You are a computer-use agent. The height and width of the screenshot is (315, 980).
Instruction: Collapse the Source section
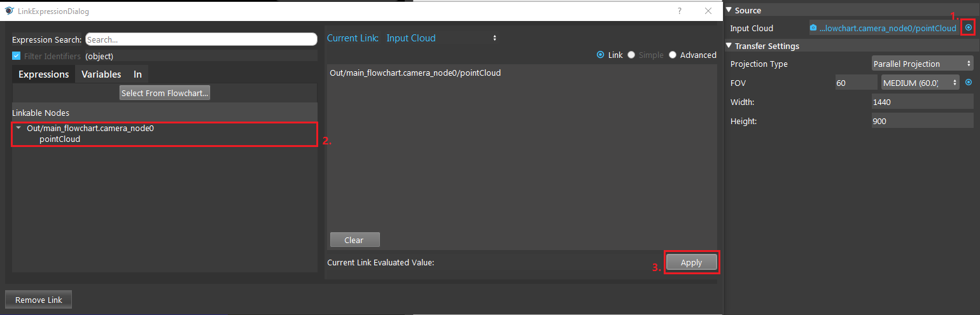pos(729,10)
